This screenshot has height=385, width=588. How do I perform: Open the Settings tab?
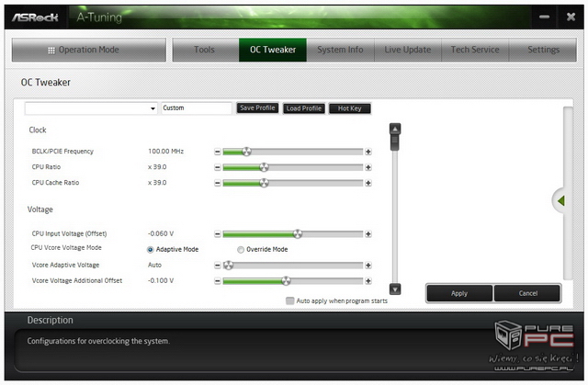[543, 50]
